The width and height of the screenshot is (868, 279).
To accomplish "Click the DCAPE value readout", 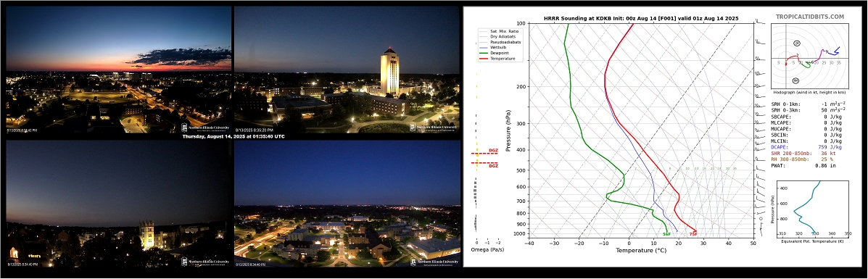I will point(830,147).
